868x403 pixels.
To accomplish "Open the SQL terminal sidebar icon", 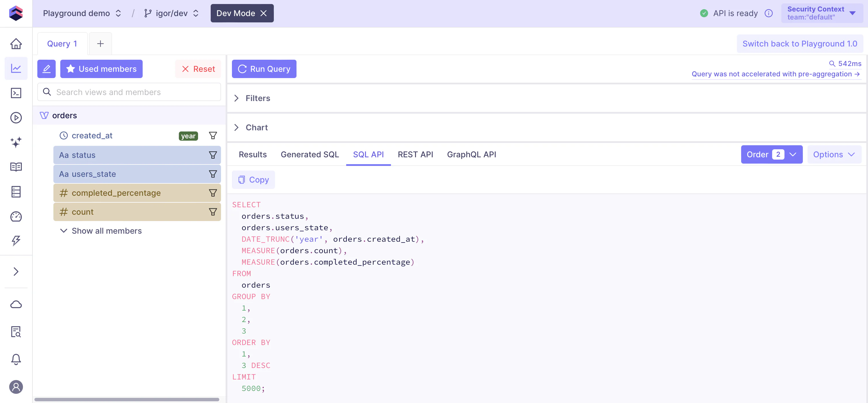I will [16, 93].
